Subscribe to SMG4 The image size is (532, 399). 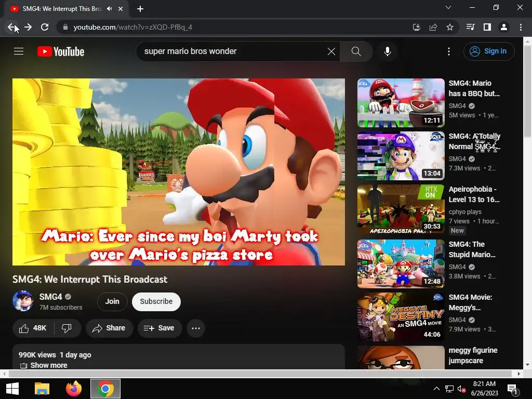pyautogui.click(x=156, y=301)
